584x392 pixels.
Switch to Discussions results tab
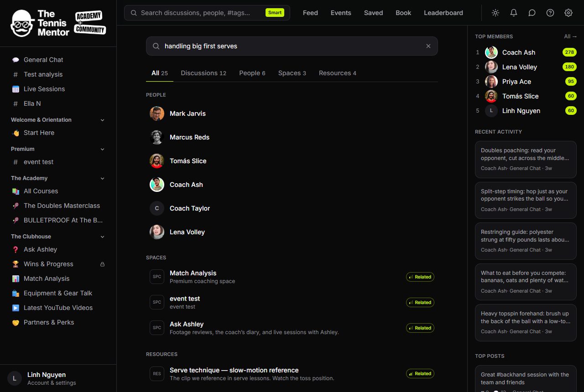point(203,73)
